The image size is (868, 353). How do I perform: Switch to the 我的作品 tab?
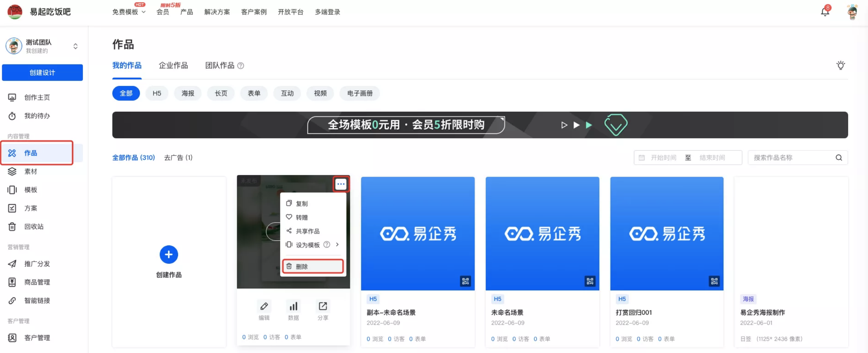[127, 66]
